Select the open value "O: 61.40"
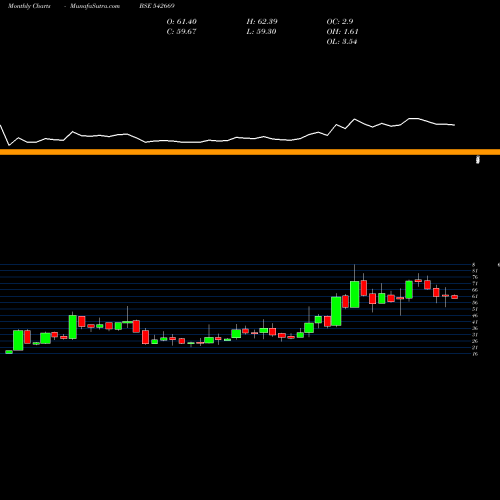 point(182,22)
